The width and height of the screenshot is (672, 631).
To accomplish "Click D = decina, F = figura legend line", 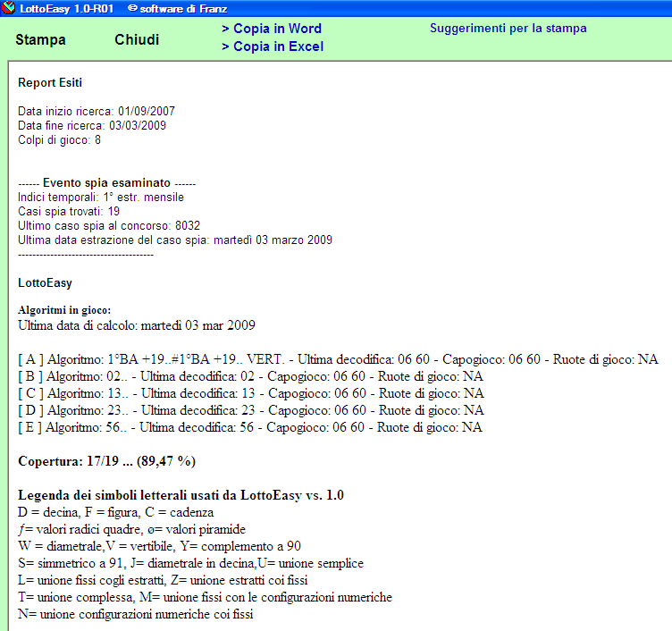I will pos(115,512).
